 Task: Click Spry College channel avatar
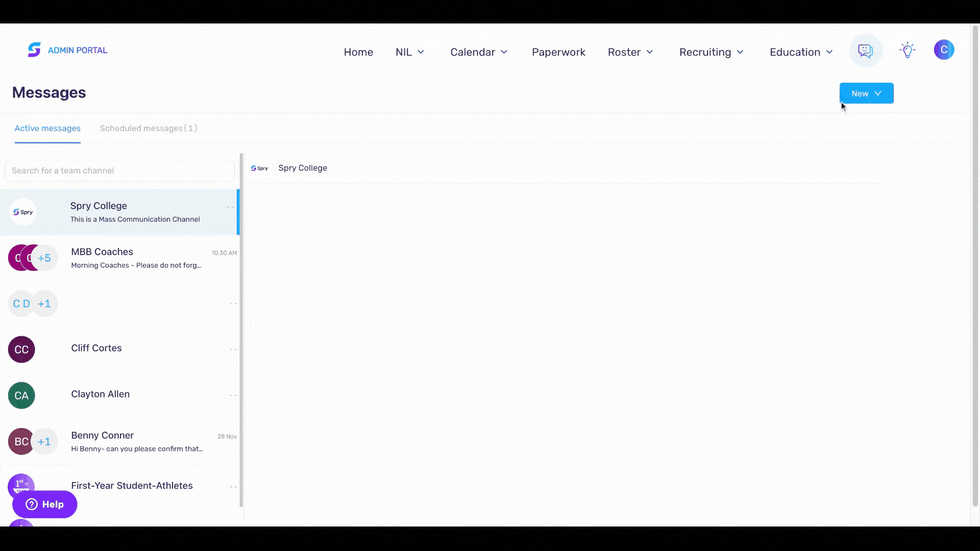[23, 212]
